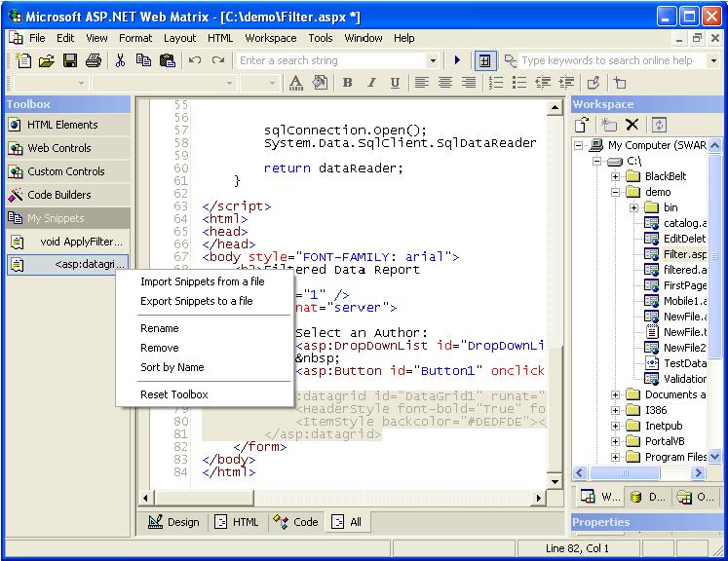Choose Import Snippets from a file
Viewport: 728px width, 561px height.
[x=203, y=281]
